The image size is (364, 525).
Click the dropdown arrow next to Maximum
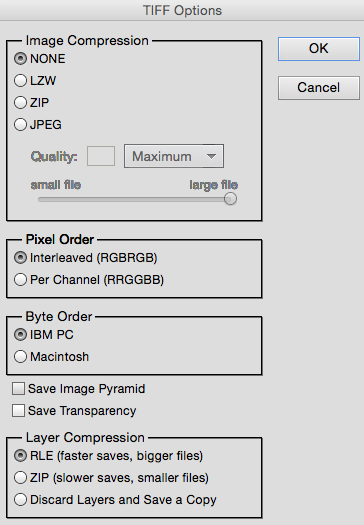pos(211,156)
